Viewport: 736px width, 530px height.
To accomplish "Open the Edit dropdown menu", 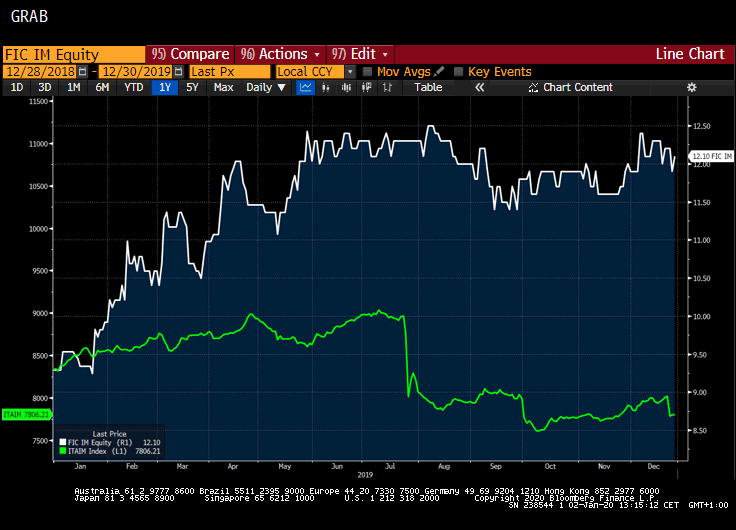I will point(360,54).
